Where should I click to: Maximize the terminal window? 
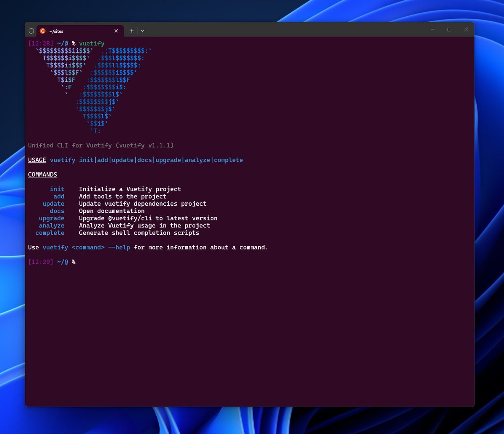coord(449,29)
